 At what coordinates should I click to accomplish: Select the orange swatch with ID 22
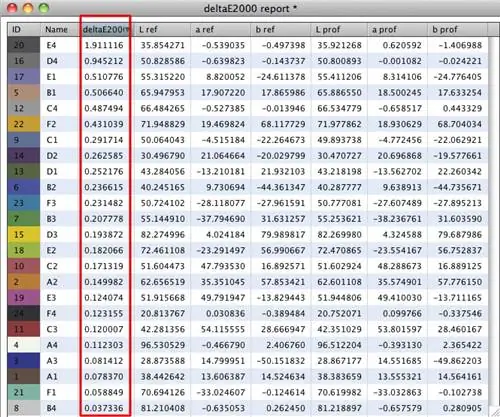click(x=24, y=124)
